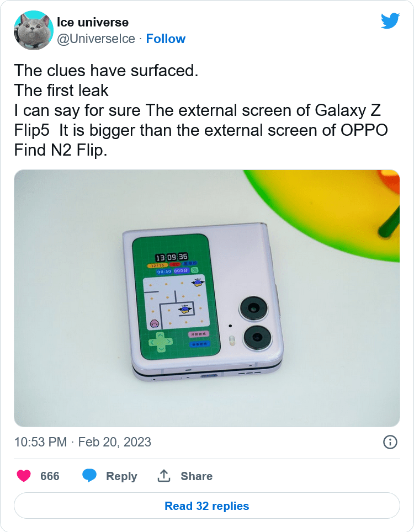Image resolution: width=414 pixels, height=532 pixels.
Task: Click the Twitter bird logo
Action: click(x=390, y=21)
